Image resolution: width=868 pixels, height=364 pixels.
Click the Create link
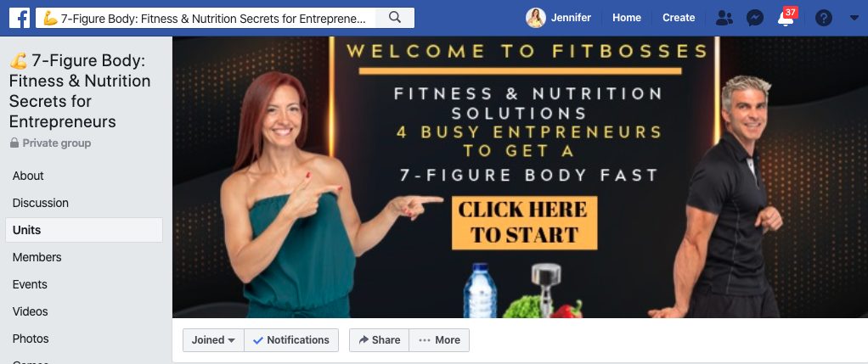[x=679, y=18]
